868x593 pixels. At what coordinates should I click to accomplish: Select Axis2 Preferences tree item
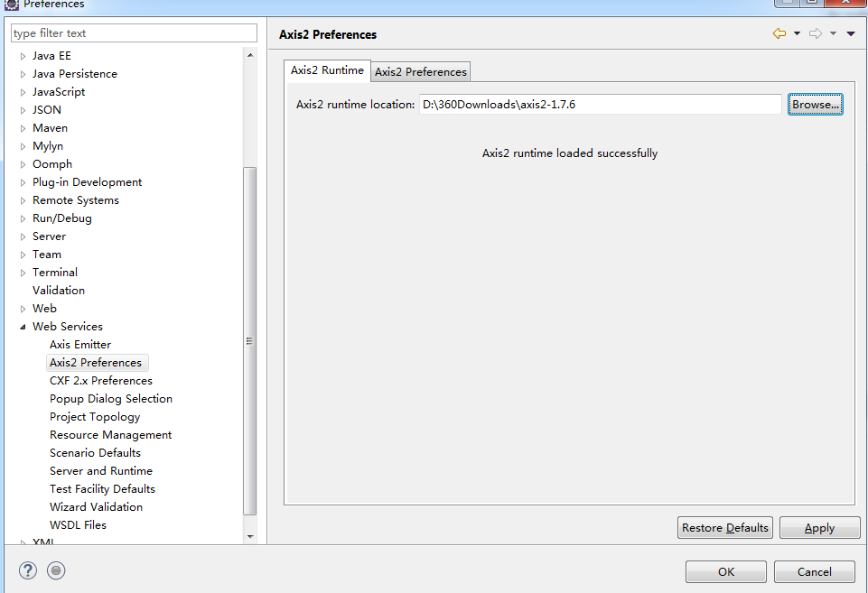[96, 363]
